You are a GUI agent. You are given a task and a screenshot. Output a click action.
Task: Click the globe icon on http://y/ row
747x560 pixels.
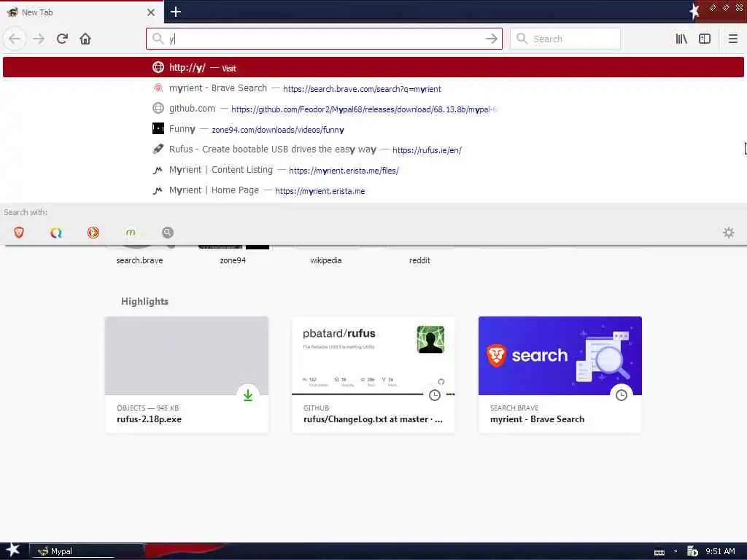pyautogui.click(x=158, y=67)
